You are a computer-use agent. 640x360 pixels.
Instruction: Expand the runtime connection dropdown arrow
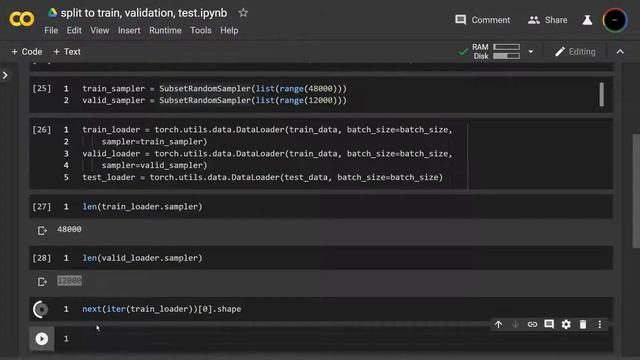click(531, 52)
